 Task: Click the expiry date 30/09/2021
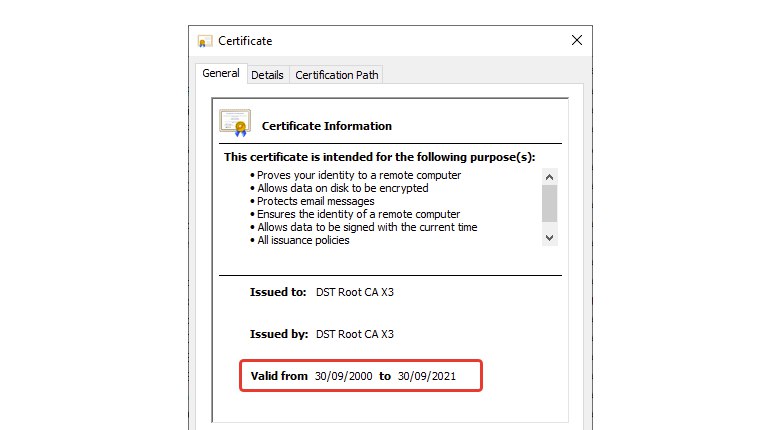coord(426,376)
